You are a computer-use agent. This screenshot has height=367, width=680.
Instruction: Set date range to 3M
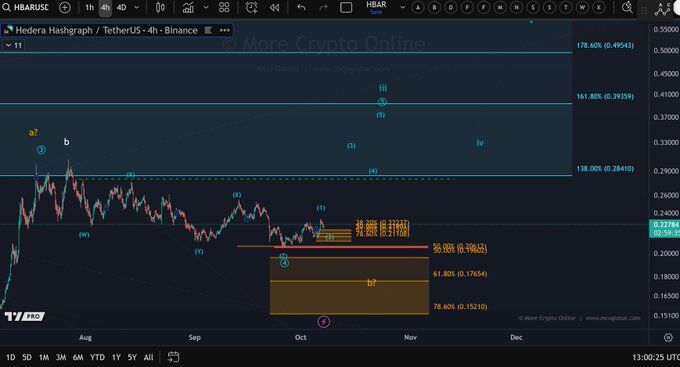point(61,357)
